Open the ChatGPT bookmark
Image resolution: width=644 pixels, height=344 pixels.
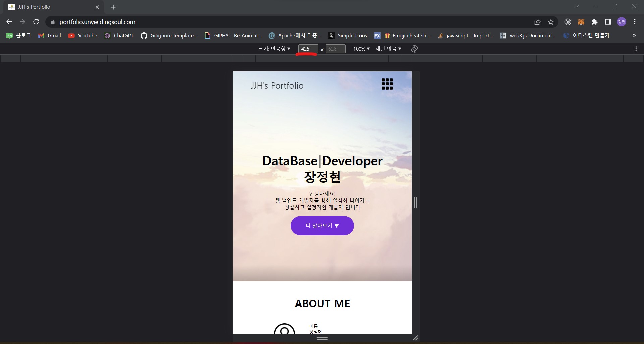click(x=119, y=36)
